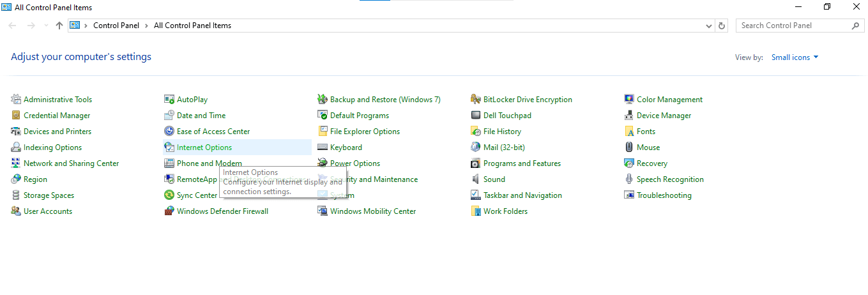Click the Windows Defender Firewall icon
The image size is (868, 295).
coord(169,211)
